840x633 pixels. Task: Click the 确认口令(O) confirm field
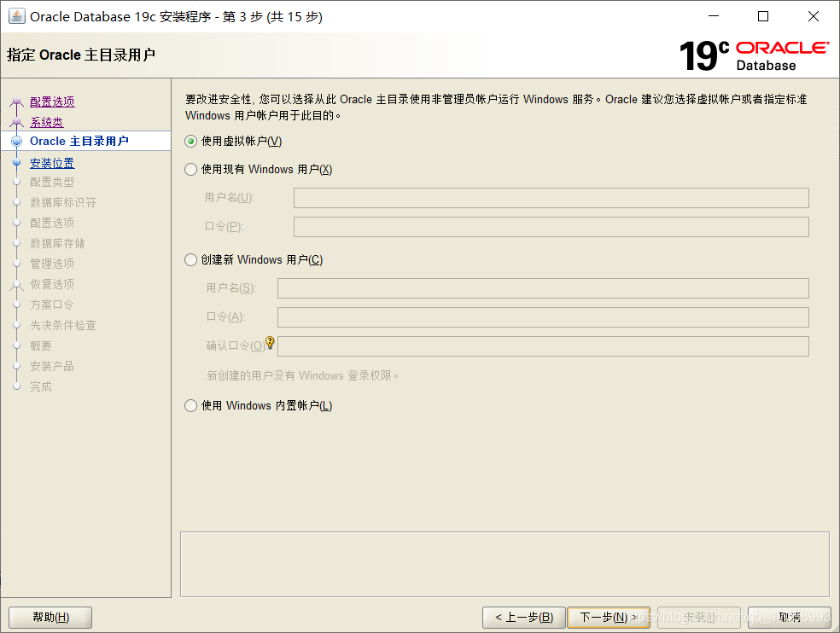click(543, 346)
